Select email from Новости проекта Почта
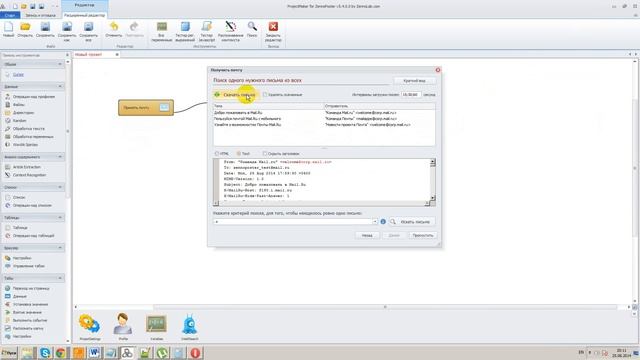This screenshot has width=640, height=360. [324, 124]
